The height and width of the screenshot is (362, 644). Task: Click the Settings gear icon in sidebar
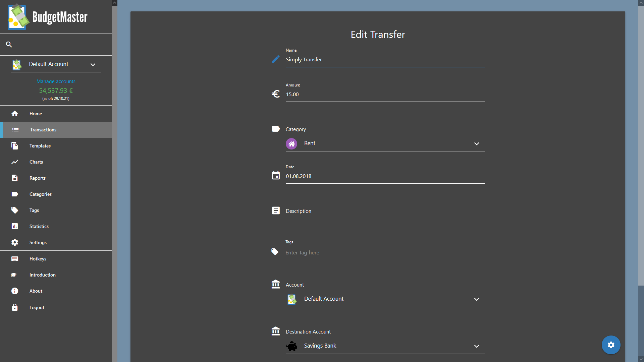(x=15, y=242)
